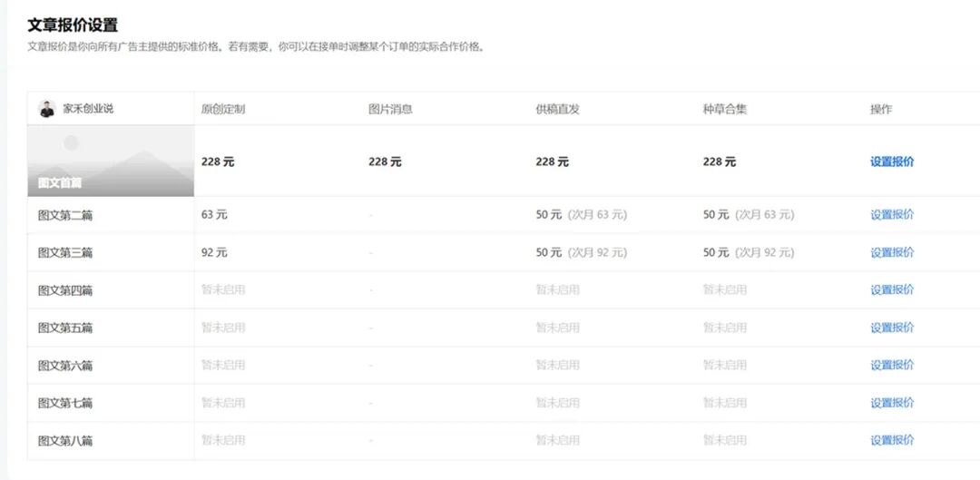The image size is (980, 480).
Task: Open 设置报价 for 图文第五篇 row
Action: 892,328
